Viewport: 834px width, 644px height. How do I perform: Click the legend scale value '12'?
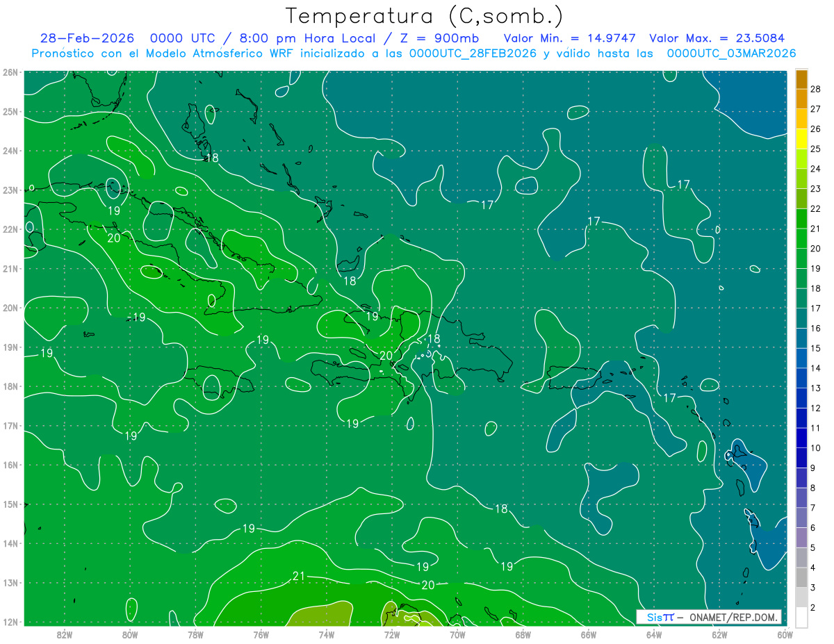tap(816, 408)
